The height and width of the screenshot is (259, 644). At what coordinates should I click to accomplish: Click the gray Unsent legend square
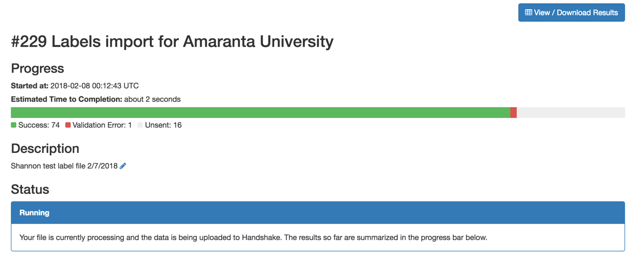[x=141, y=125]
